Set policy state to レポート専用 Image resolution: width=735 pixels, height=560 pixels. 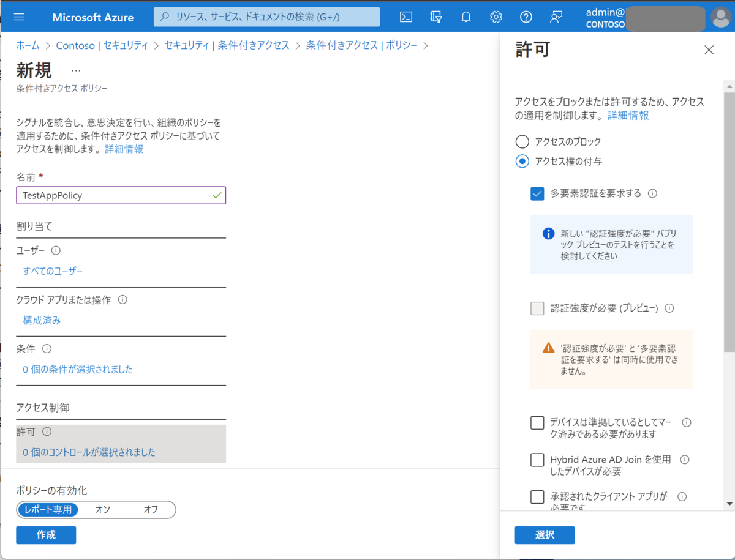coord(48,509)
